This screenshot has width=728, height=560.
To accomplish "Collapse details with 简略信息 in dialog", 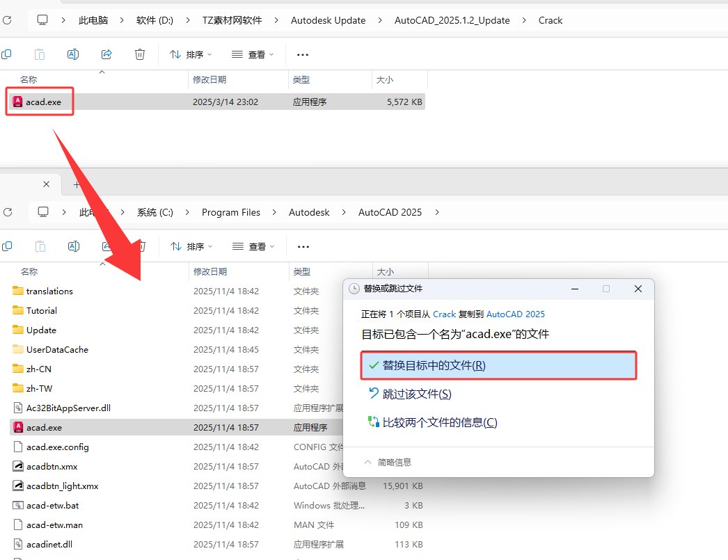I will click(x=388, y=462).
